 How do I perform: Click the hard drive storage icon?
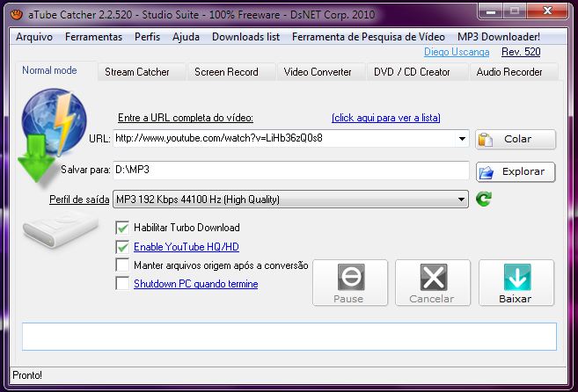(x=61, y=229)
